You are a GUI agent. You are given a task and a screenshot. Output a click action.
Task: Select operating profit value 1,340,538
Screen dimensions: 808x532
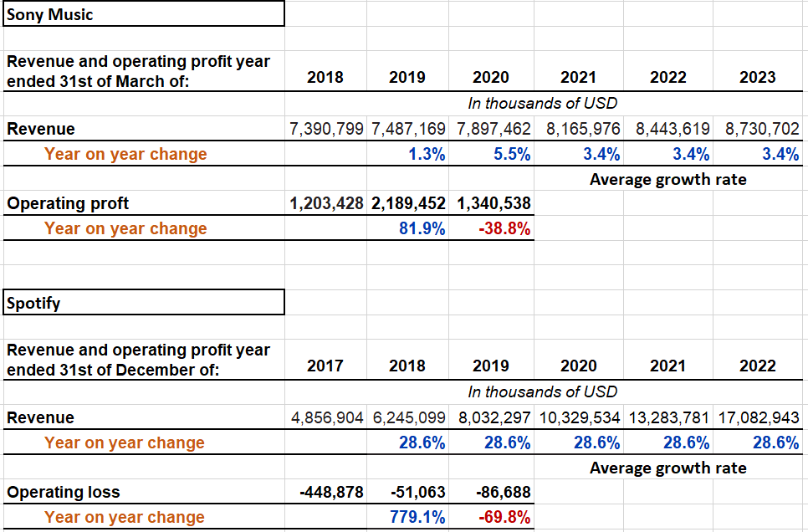click(492, 203)
